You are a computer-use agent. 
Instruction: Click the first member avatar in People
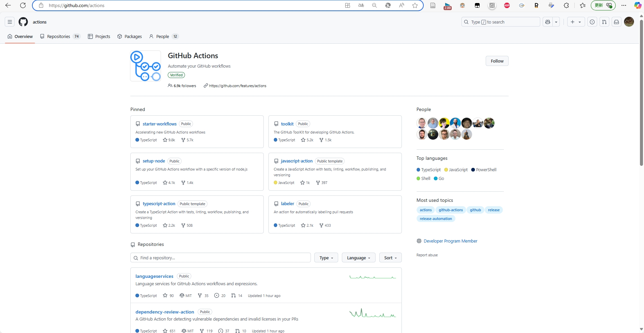pyautogui.click(x=422, y=123)
